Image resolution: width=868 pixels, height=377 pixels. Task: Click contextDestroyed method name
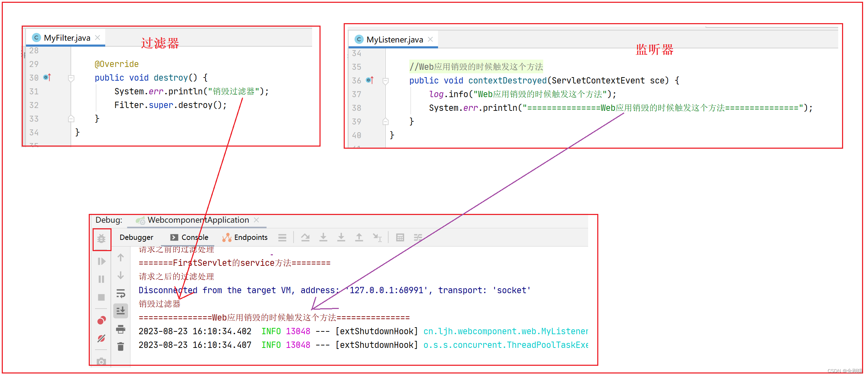tap(507, 81)
